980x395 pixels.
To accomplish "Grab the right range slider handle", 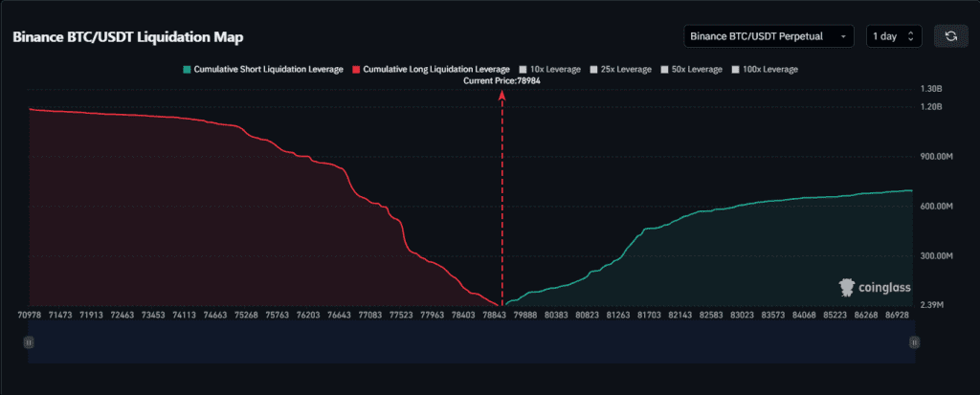I will tap(914, 341).
